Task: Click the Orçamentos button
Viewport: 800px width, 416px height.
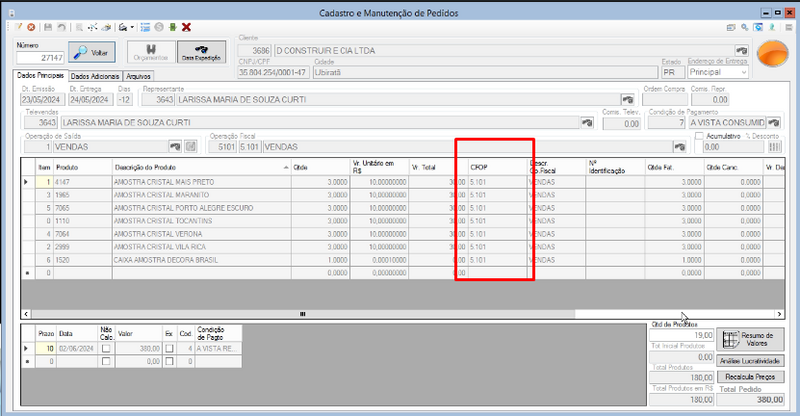Action: coord(151,52)
